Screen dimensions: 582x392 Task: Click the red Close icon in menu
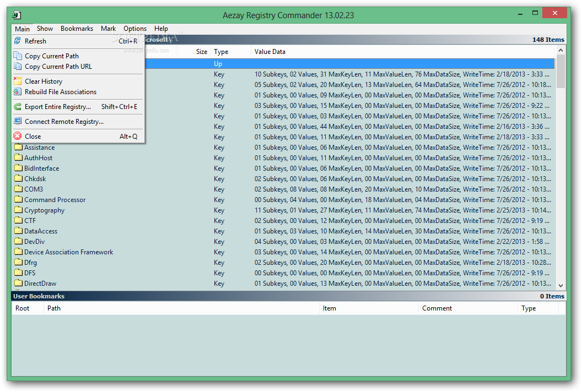pyautogui.click(x=18, y=136)
